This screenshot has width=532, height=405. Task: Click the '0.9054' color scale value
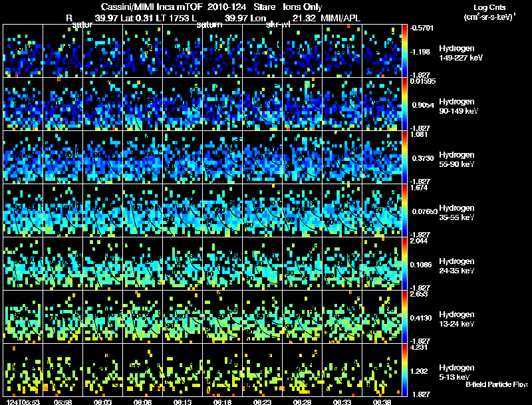[423, 105]
